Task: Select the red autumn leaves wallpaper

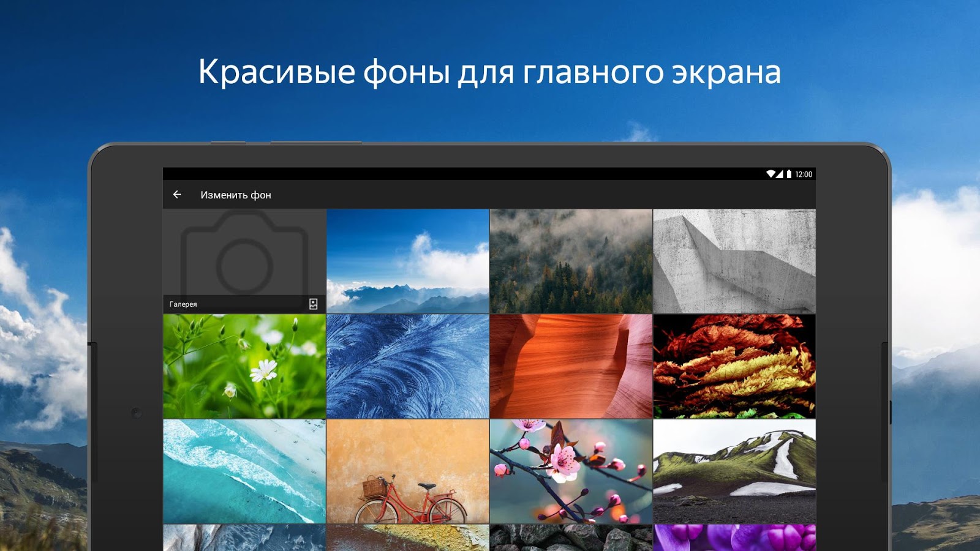Action: (734, 367)
